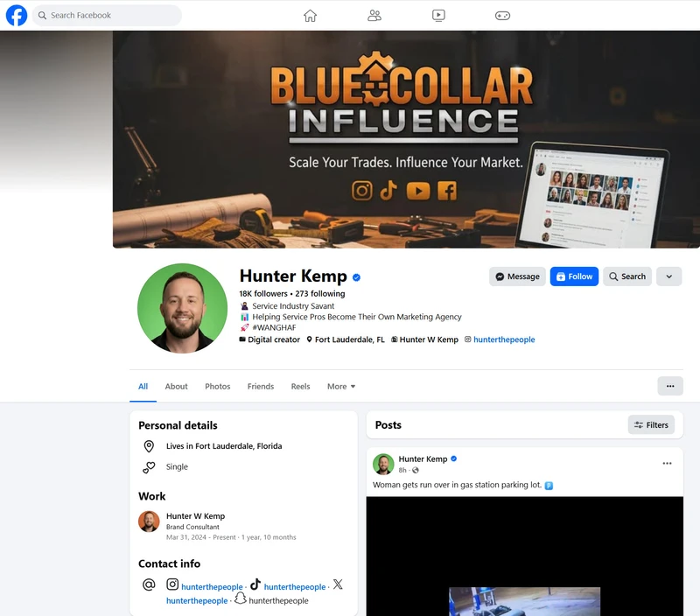The width and height of the screenshot is (700, 616).
Task: Open the Facebook logo home link
Action: (17, 15)
